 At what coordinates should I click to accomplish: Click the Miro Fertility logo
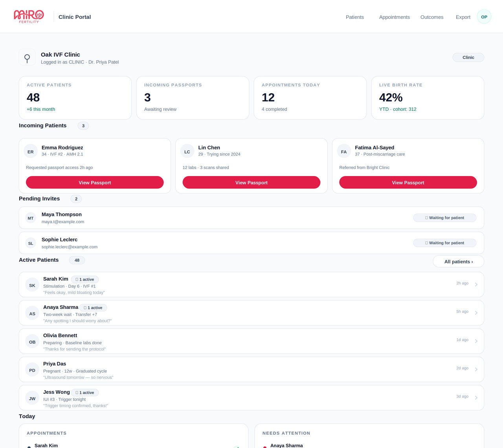pos(29,17)
